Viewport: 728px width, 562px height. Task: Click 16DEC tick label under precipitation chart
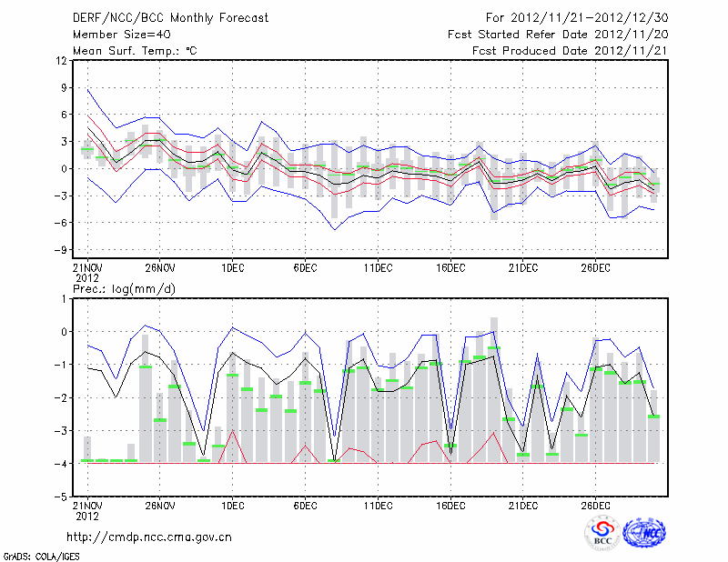pyautogui.click(x=450, y=506)
